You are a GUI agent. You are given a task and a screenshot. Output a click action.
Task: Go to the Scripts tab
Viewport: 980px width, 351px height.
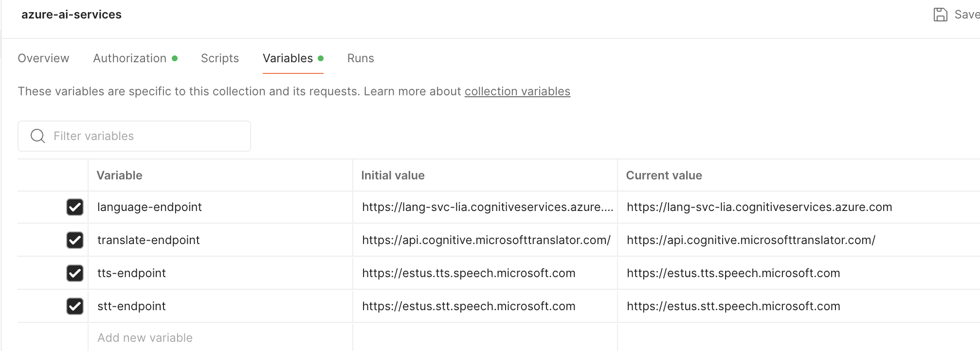220,58
